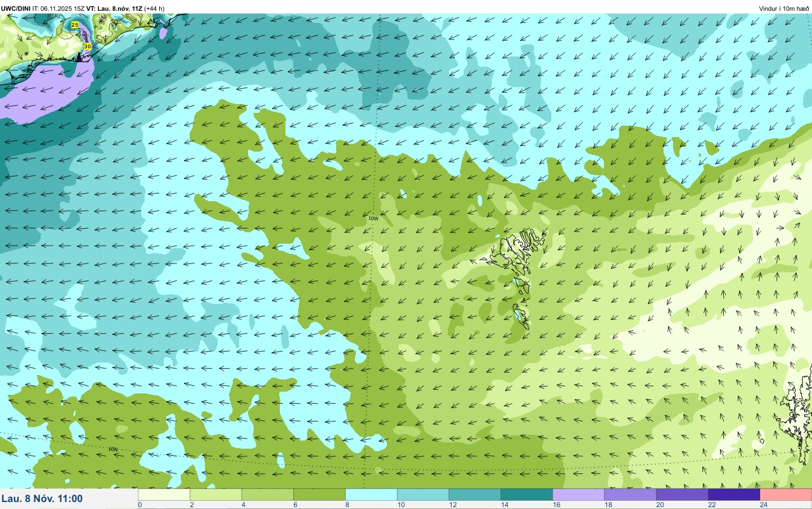Click the yellow "30" wind speed marker
The height and width of the screenshot is (509, 812).
(x=88, y=46)
